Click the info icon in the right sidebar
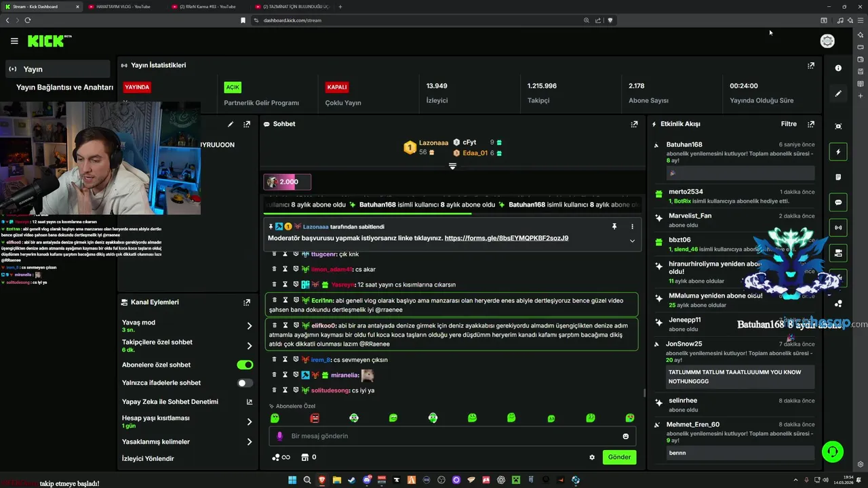This screenshot has width=868, height=488. (x=838, y=68)
